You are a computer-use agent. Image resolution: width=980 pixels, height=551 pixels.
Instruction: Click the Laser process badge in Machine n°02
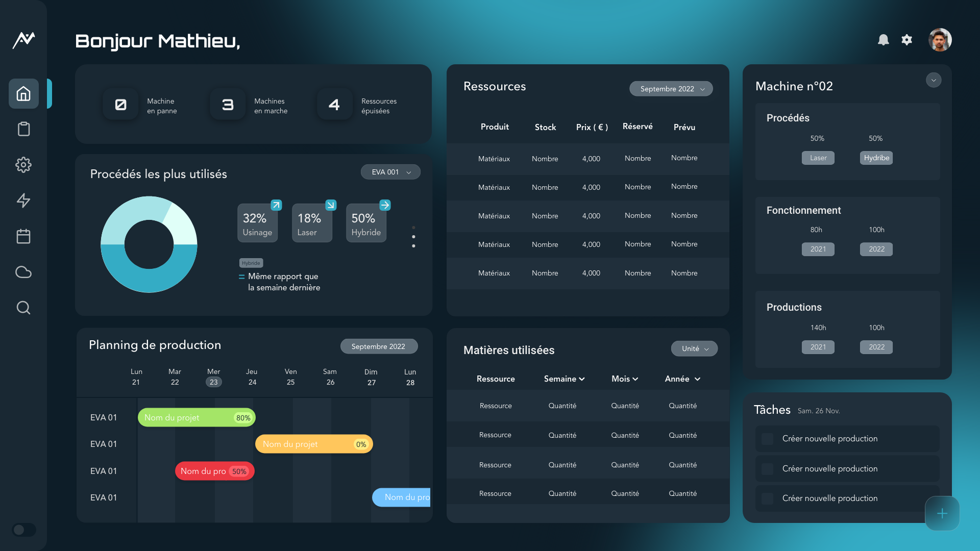point(818,158)
